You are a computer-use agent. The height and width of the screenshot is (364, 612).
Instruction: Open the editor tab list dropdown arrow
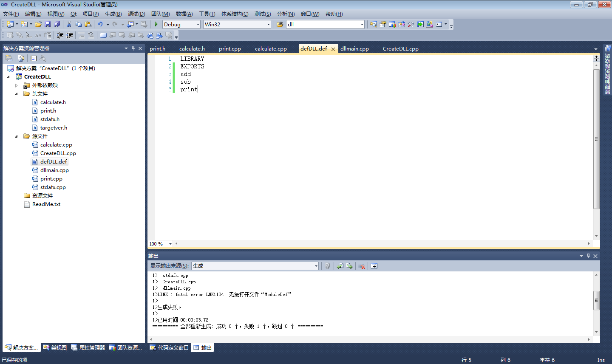596,49
